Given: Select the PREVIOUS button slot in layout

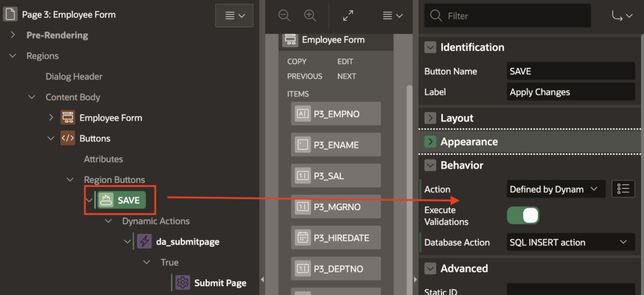Looking at the screenshot, I should [305, 76].
